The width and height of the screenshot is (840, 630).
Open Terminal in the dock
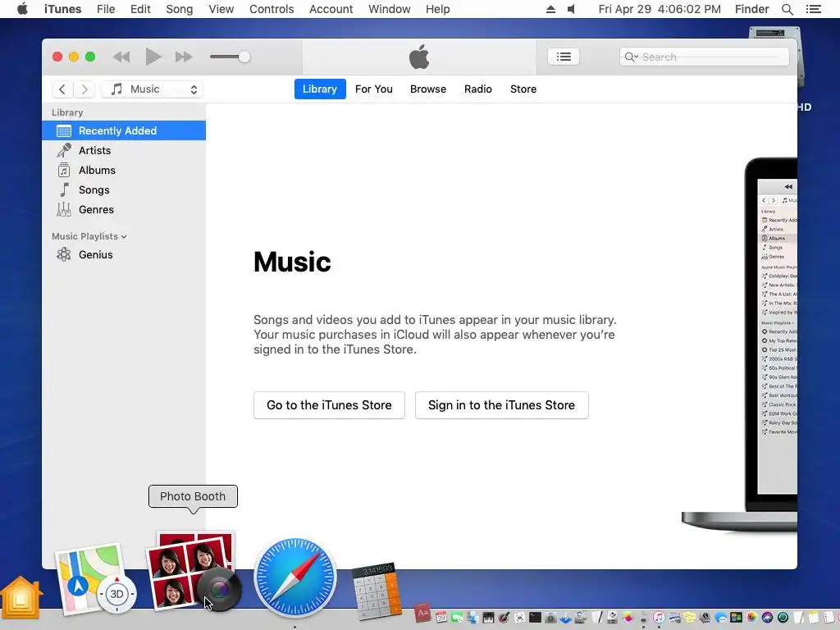pos(535,617)
